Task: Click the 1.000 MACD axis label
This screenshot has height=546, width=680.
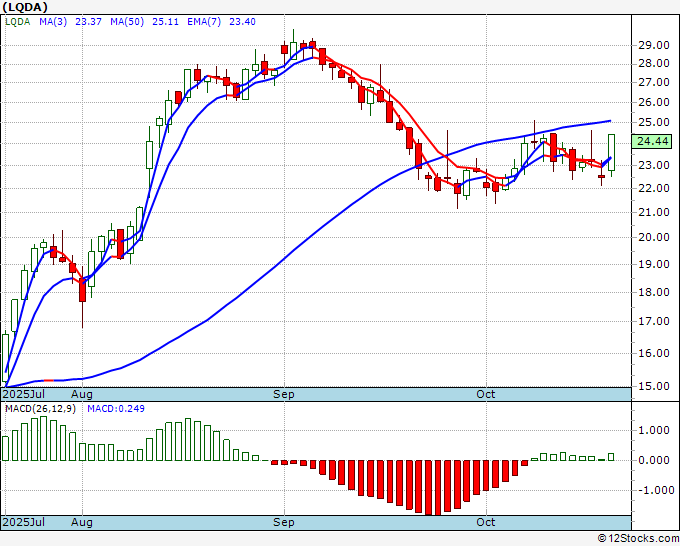Action: [654, 430]
